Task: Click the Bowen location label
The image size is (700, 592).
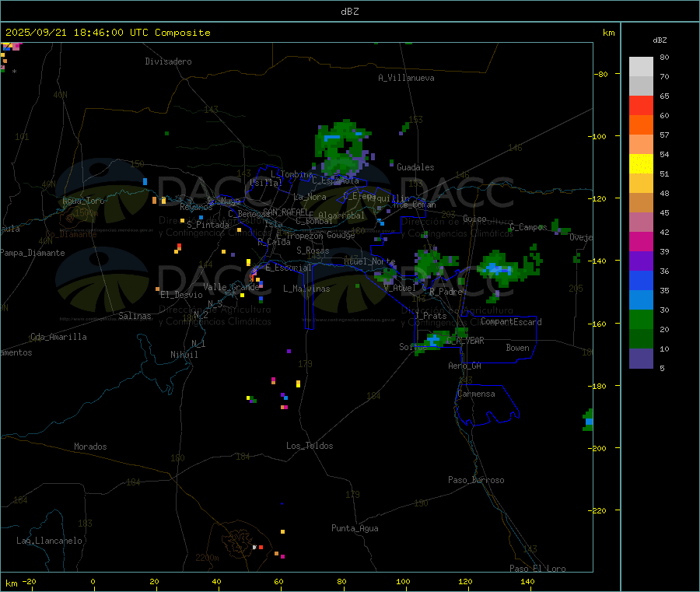Action: [517, 348]
